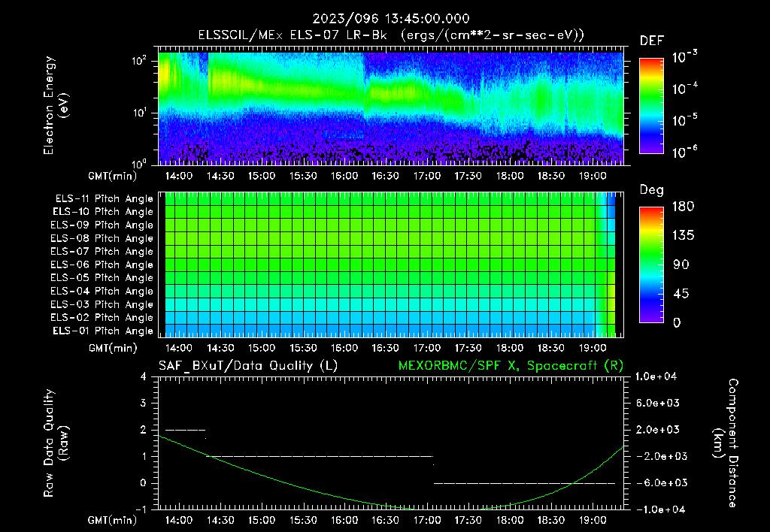The width and height of the screenshot is (770, 532).
Task: Click the GMT(min) label under spectrogram
Action: click(x=113, y=176)
